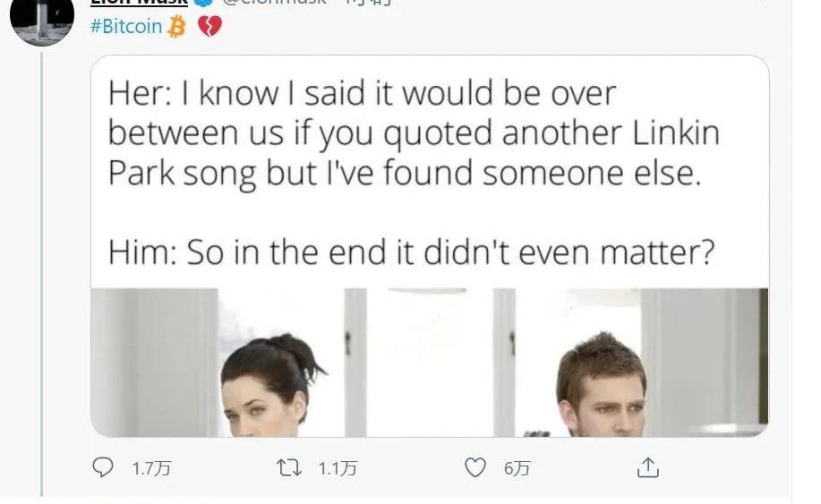Click the 1.7万 reply count
This screenshot has height=504, width=821.
[x=150, y=468]
